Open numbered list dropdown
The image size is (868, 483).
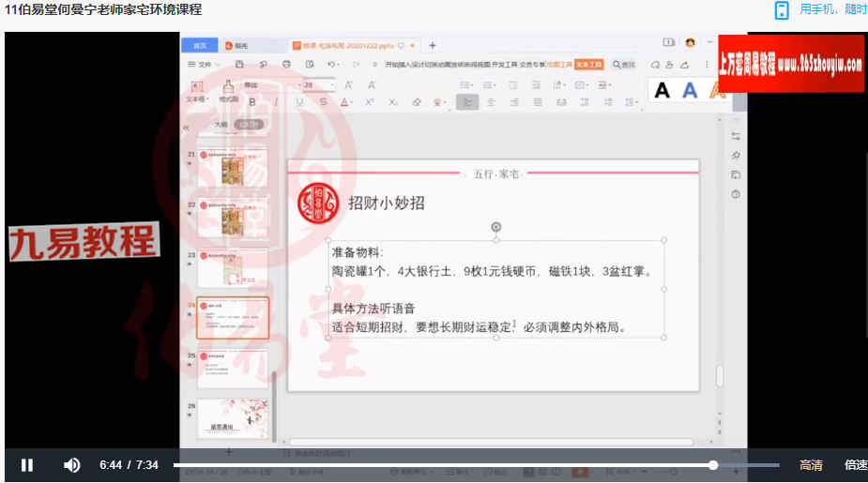[489, 85]
